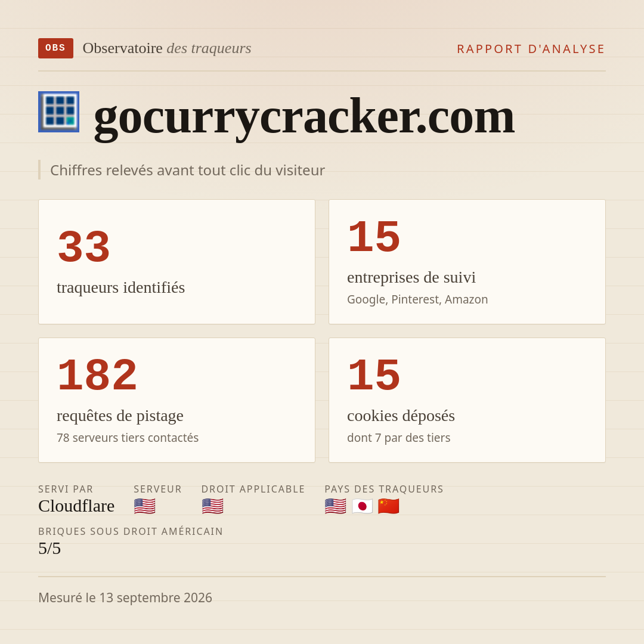The width and height of the screenshot is (644, 644).
Task: Click the Observatoire des traqueurs title
Action: coord(167,48)
